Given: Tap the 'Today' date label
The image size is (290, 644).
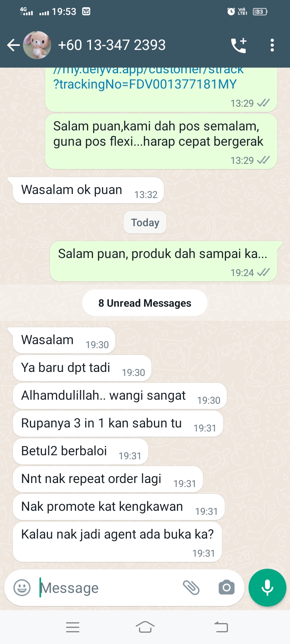Looking at the screenshot, I should (145, 222).
